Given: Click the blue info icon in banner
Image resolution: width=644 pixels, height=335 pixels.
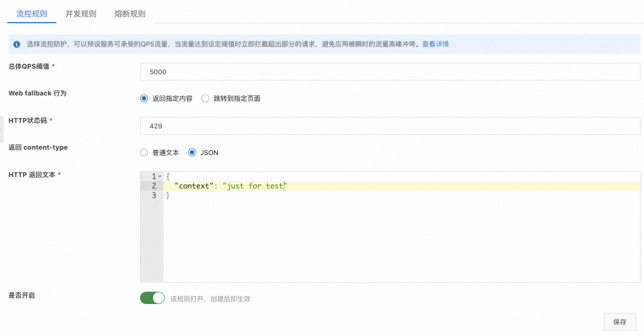Looking at the screenshot, I should [17, 44].
